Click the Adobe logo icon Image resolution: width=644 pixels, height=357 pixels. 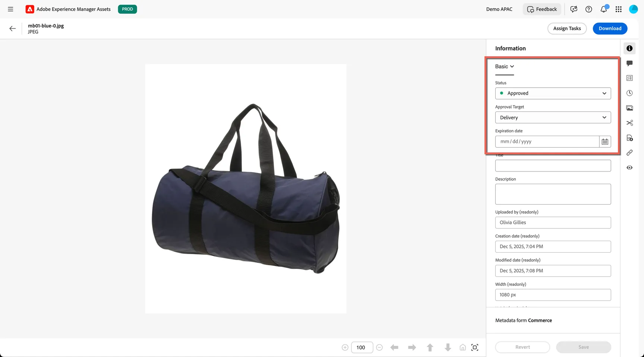[30, 9]
